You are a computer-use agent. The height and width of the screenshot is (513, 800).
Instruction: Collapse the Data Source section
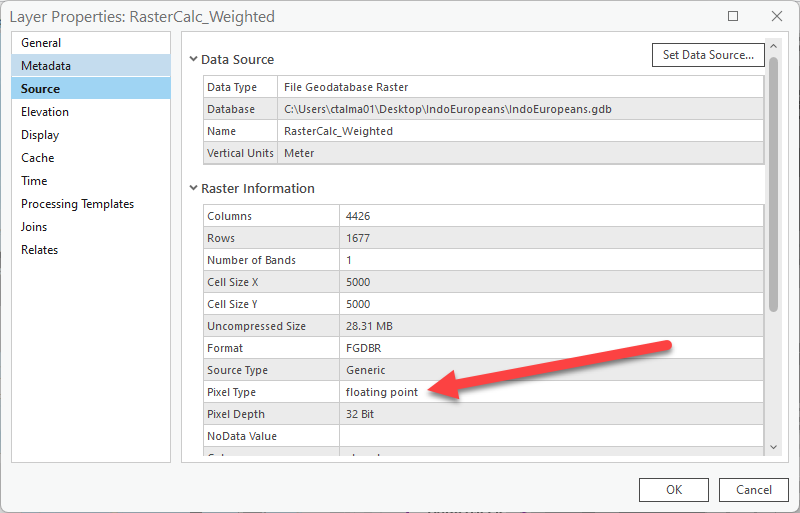[x=193, y=60]
